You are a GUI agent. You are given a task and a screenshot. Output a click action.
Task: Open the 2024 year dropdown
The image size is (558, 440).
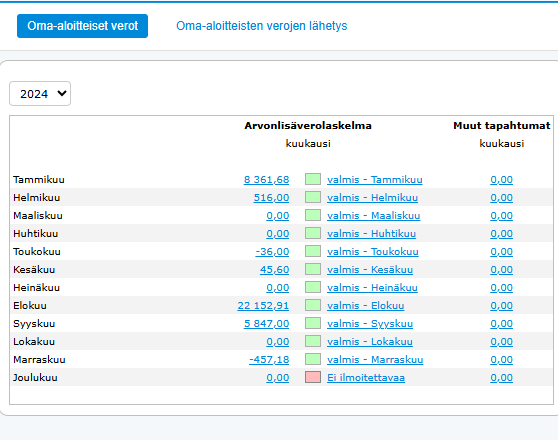pyautogui.click(x=40, y=94)
